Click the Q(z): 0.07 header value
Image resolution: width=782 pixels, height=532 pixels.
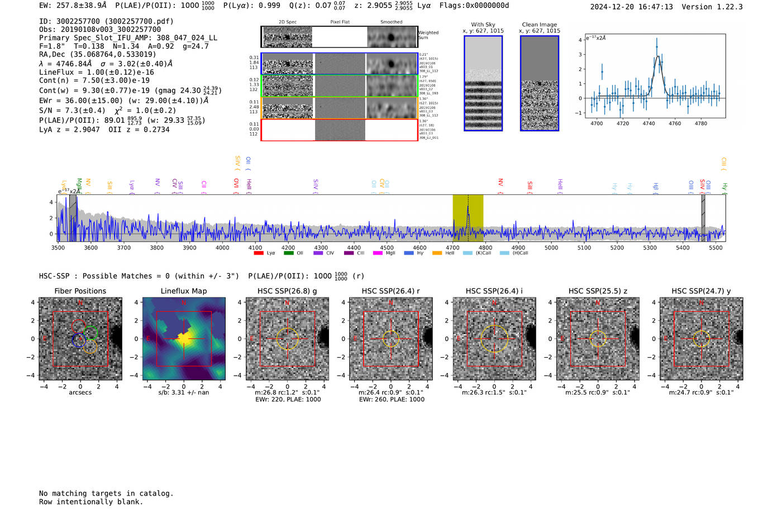(311, 6)
